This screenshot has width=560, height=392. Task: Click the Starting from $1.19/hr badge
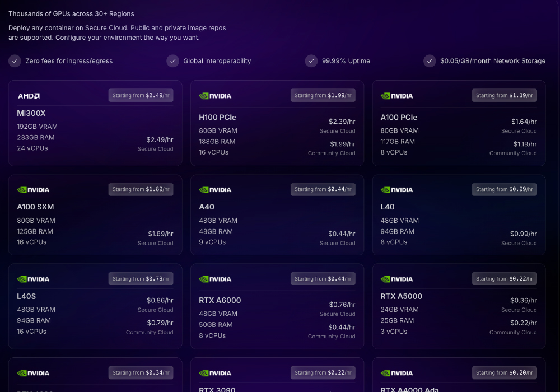click(x=504, y=95)
